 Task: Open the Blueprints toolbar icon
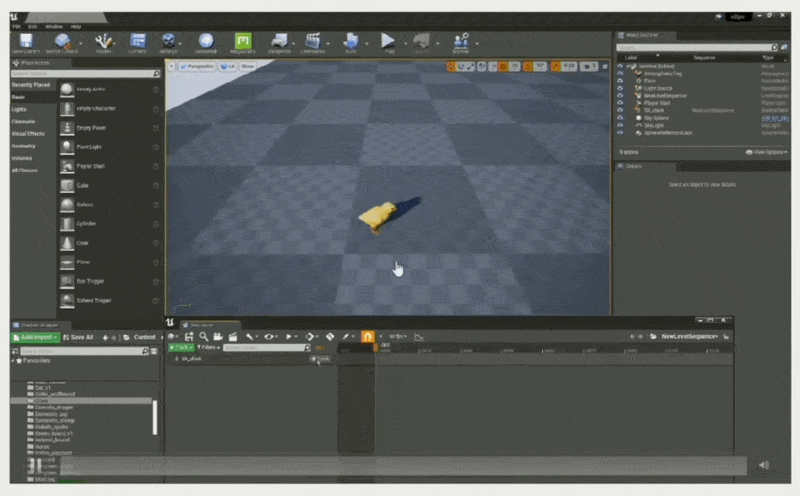[279, 41]
